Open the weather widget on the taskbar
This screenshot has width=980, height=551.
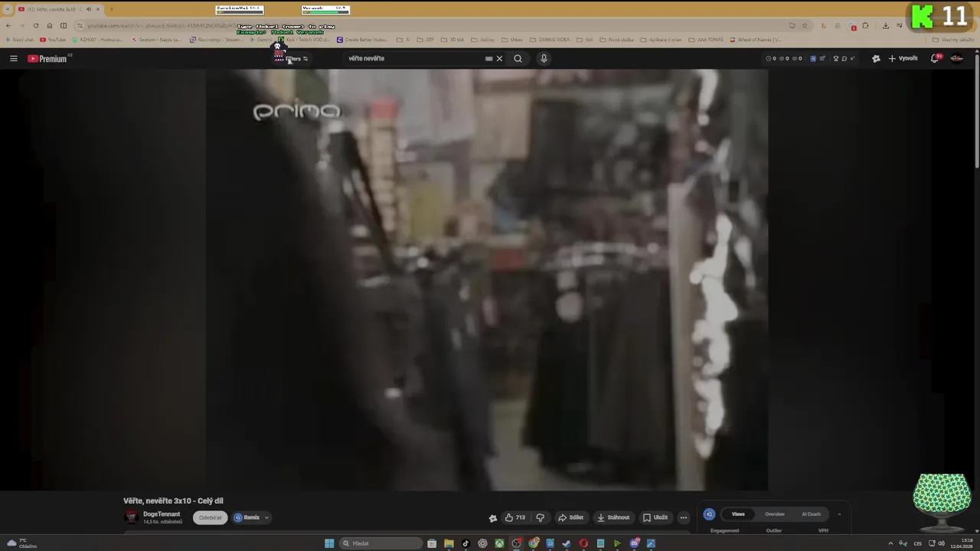click(23, 543)
